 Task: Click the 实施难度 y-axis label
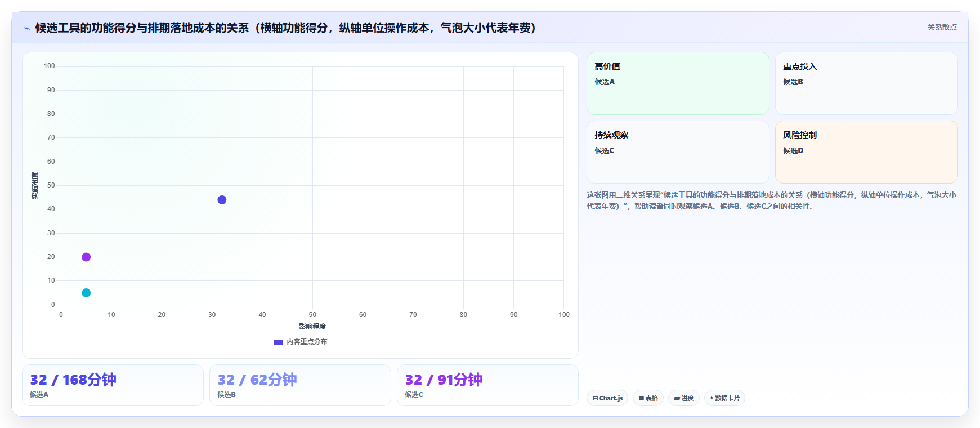pos(35,186)
